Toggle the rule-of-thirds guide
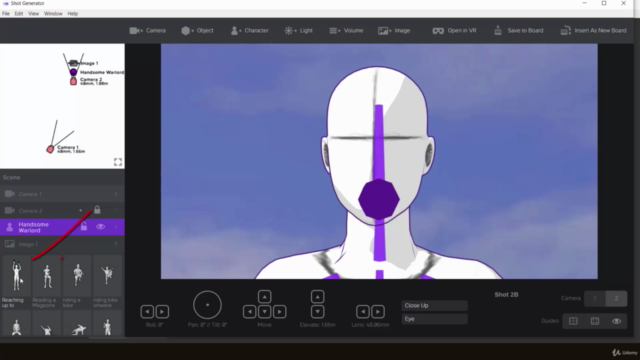The image size is (640, 360). (595, 321)
